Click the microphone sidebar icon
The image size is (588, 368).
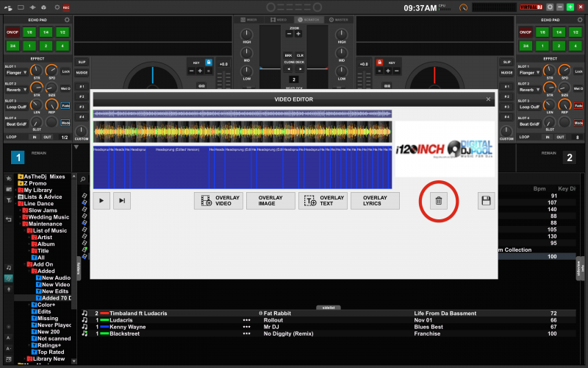[9, 289]
